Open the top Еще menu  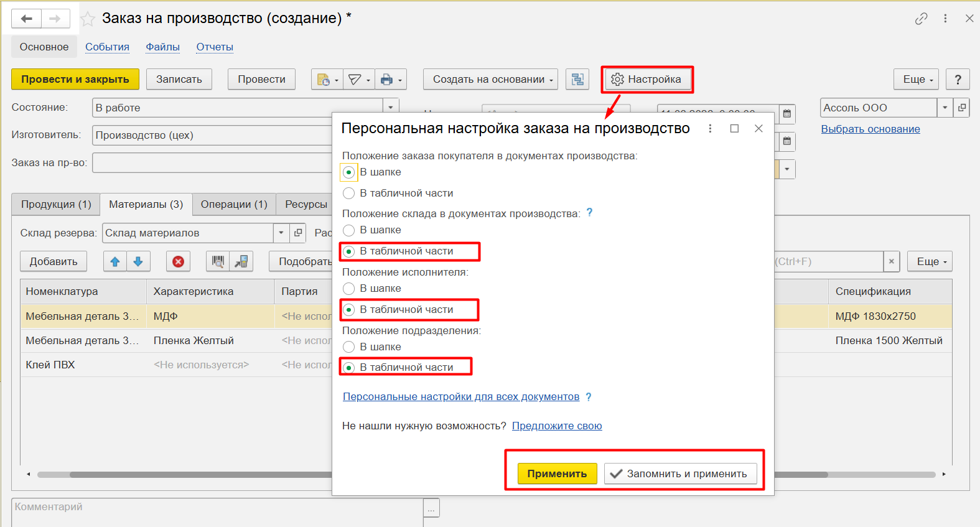(x=916, y=80)
